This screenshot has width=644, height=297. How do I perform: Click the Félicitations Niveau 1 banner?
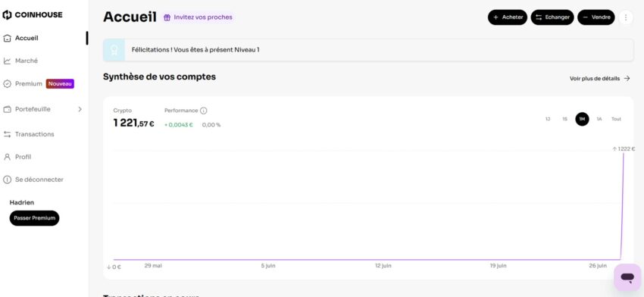pyautogui.click(x=368, y=50)
